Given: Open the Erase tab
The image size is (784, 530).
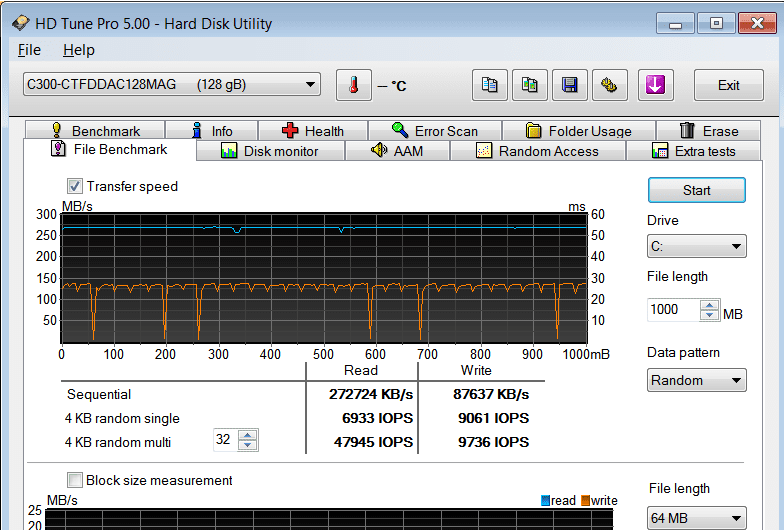Looking at the screenshot, I should pos(708,130).
